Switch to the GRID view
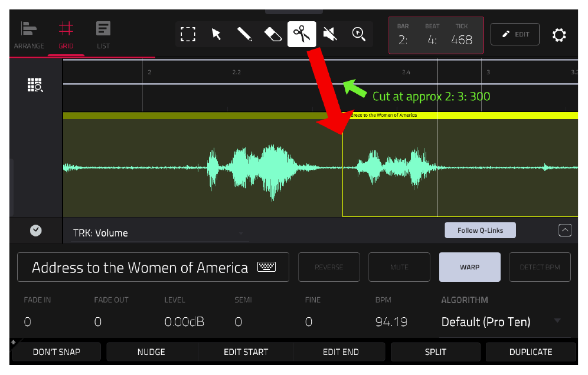The width and height of the screenshot is (588, 375). coord(66,35)
